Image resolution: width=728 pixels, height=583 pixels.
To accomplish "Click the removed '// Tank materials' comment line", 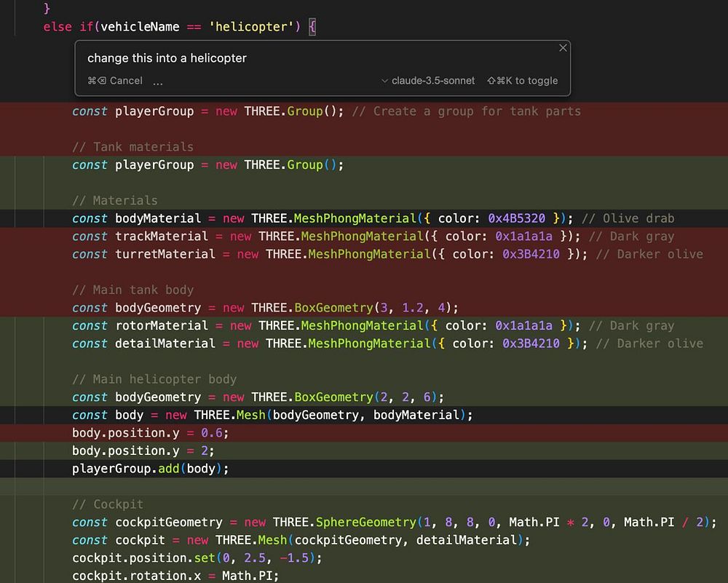I will [x=132, y=147].
